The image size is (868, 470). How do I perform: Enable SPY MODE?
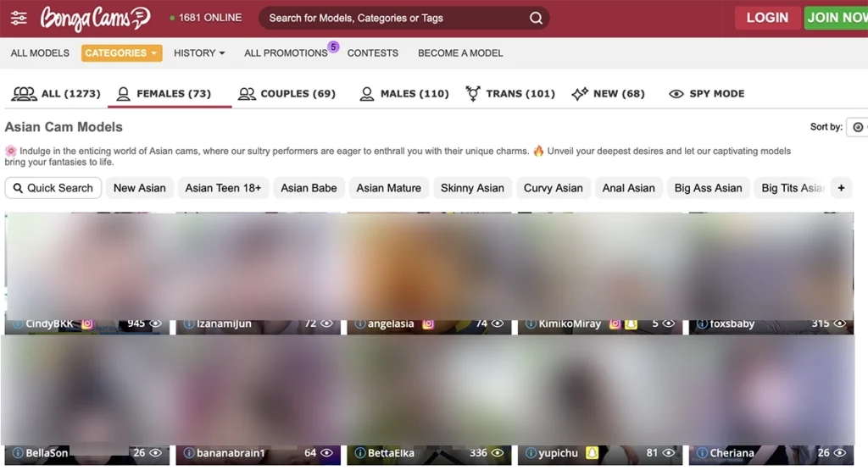pyautogui.click(x=707, y=93)
